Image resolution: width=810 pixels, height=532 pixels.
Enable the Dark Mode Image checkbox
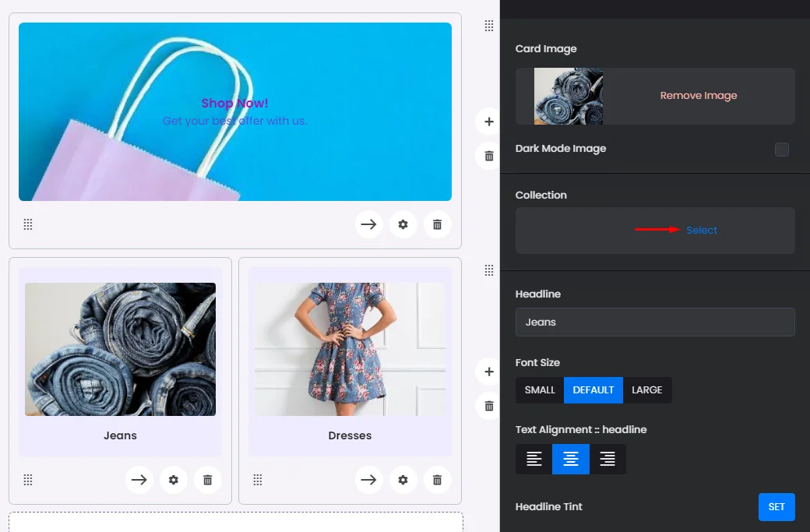tap(781, 149)
